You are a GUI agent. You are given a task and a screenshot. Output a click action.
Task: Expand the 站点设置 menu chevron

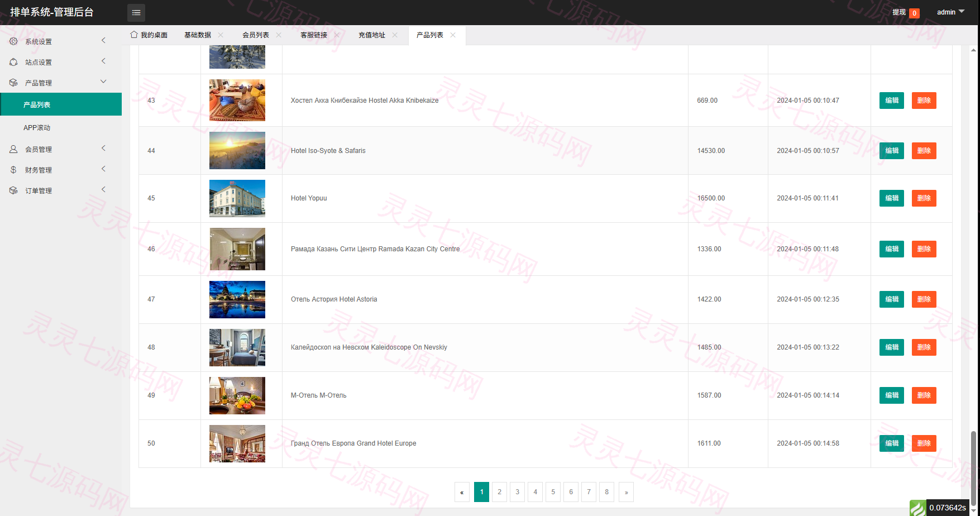[x=103, y=61]
